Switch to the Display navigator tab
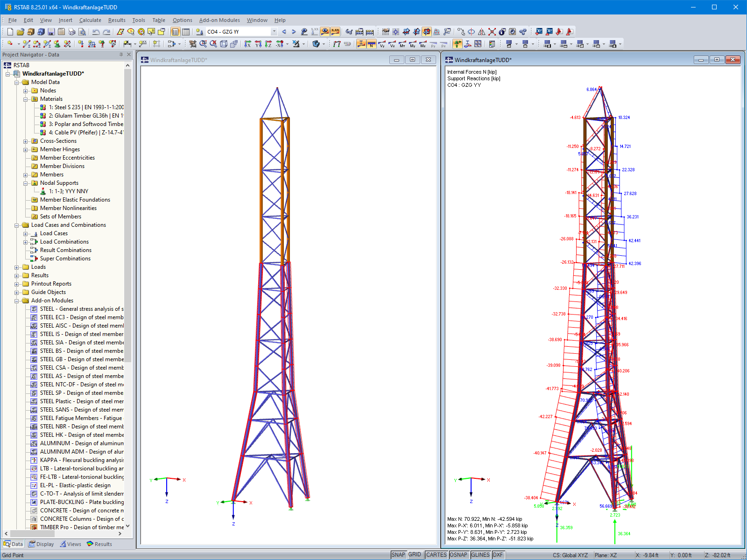 [41, 544]
